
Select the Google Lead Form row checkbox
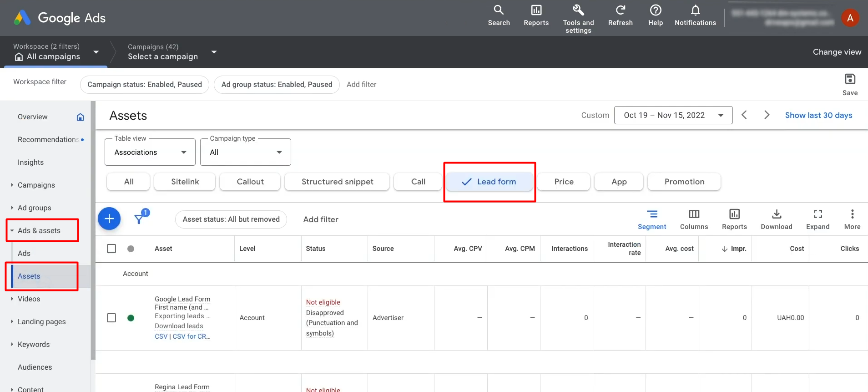point(111,318)
